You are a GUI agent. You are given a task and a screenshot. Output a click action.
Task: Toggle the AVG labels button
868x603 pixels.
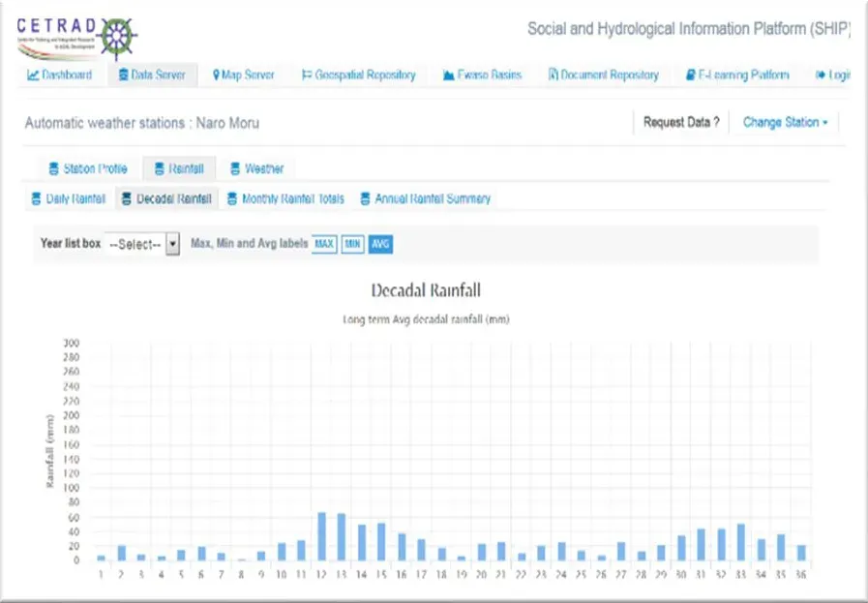380,244
